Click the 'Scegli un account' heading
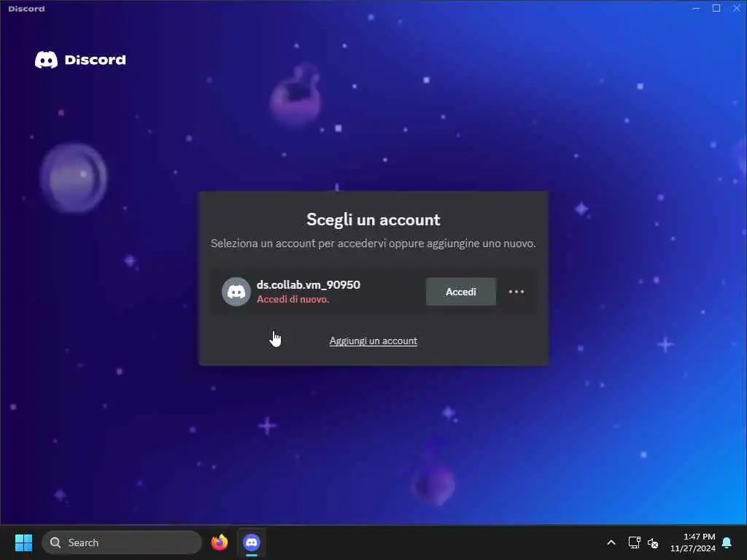 pyautogui.click(x=373, y=220)
